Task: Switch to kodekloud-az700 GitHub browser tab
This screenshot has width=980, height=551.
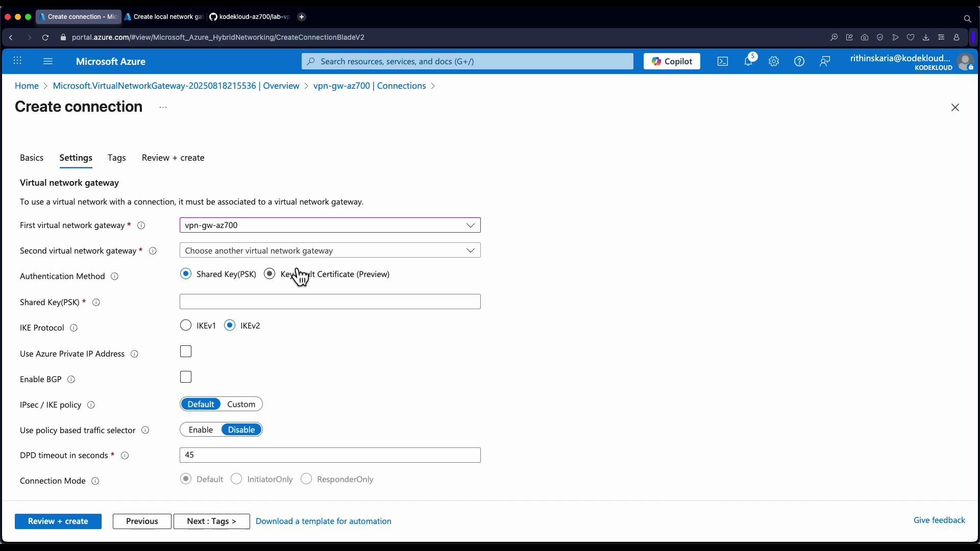Action: [x=250, y=17]
